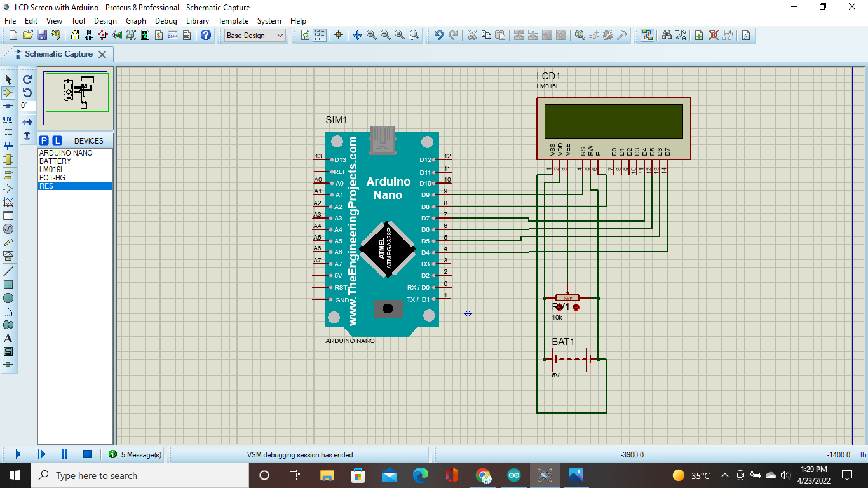Select the Buses mode tool

8,146
